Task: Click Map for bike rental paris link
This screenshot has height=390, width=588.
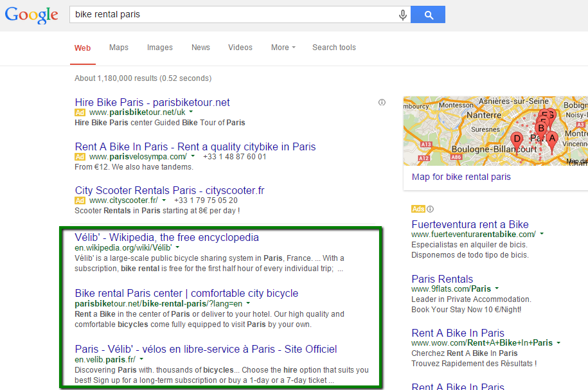Action: point(461,177)
